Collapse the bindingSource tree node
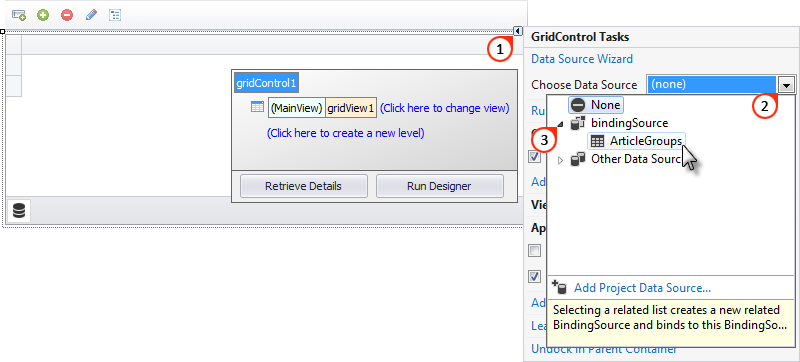This screenshot has width=800, height=362. [561, 123]
